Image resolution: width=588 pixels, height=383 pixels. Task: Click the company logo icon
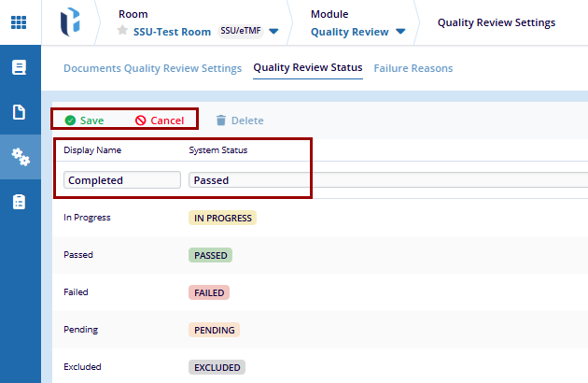71,22
